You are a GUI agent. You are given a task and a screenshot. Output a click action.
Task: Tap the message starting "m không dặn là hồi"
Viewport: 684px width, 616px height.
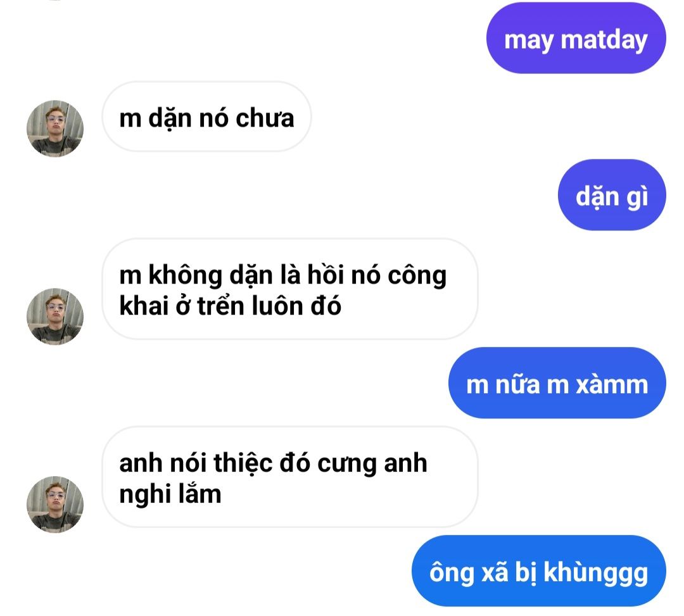[x=289, y=289]
